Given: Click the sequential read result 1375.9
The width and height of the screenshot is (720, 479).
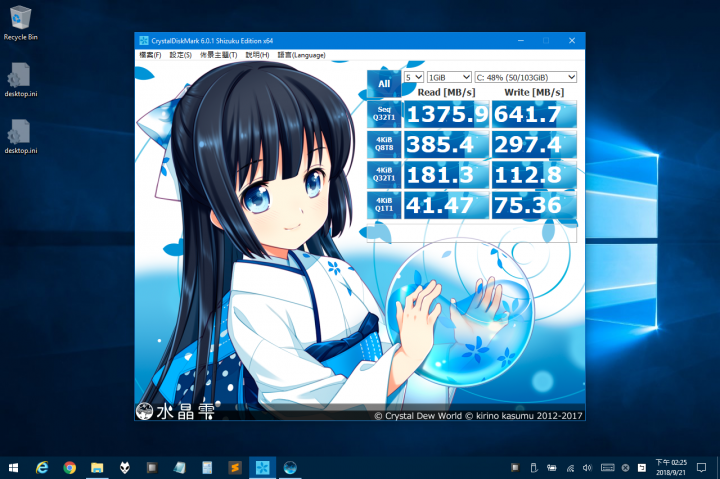Looking at the screenshot, I should click(446, 114).
